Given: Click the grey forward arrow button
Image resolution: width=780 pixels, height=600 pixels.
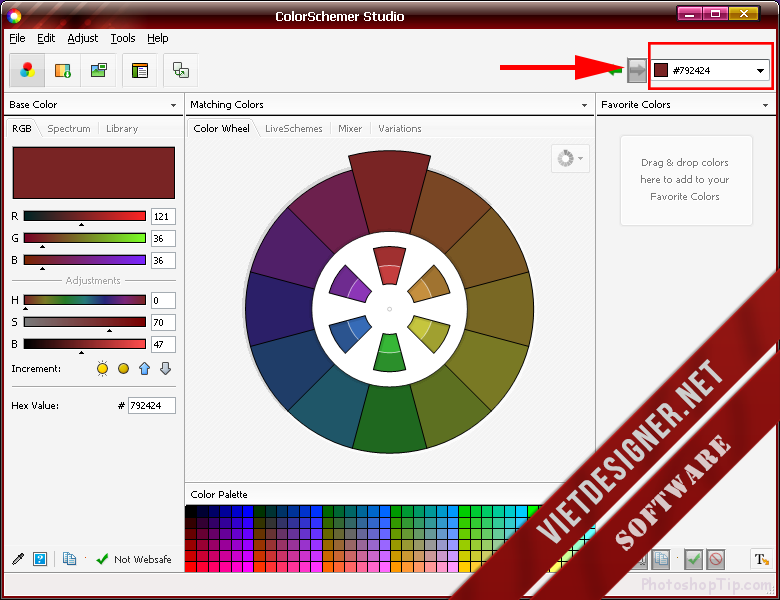Looking at the screenshot, I should click(x=637, y=70).
